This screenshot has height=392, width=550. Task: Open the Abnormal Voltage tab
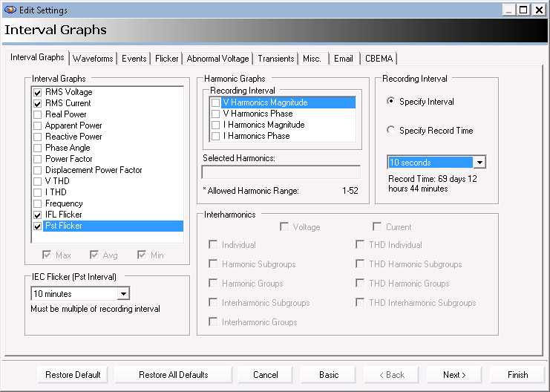pyautogui.click(x=217, y=58)
